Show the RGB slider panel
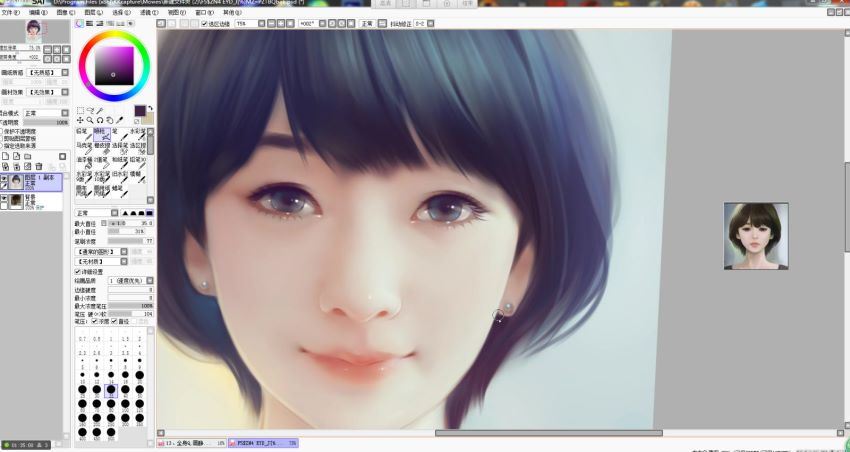Viewport: 850px width, 452px height. pyautogui.click(x=90, y=23)
